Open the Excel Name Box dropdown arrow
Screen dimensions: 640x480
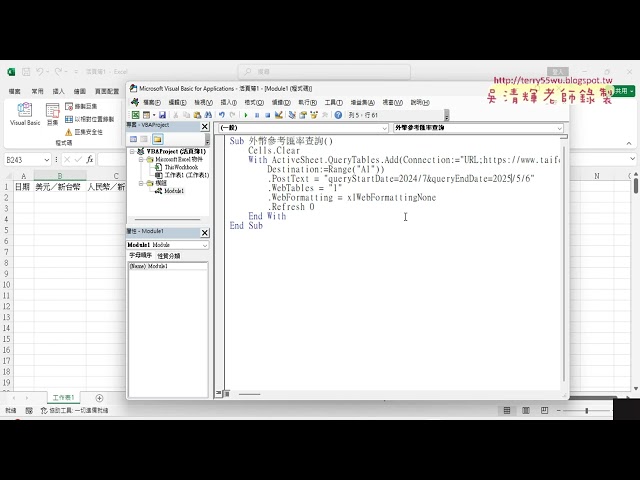click(x=47, y=160)
